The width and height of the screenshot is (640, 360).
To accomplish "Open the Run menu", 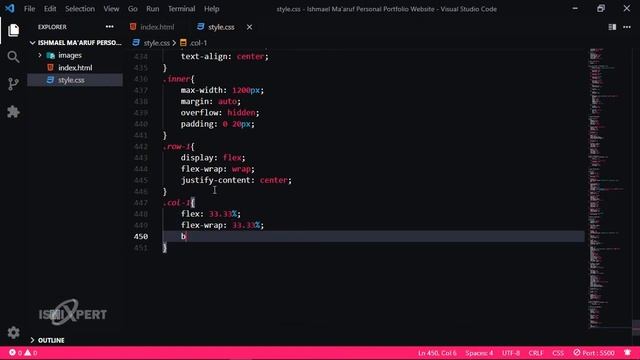I will pos(153,9).
